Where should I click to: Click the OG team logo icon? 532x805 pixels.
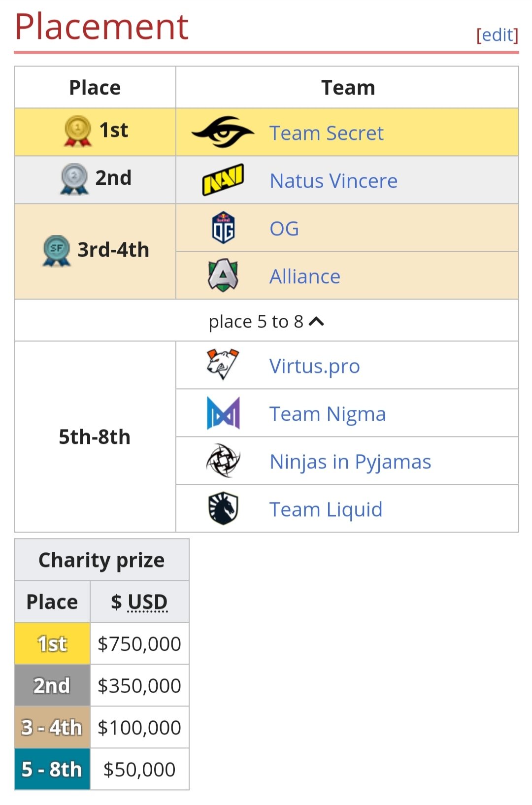tap(223, 228)
